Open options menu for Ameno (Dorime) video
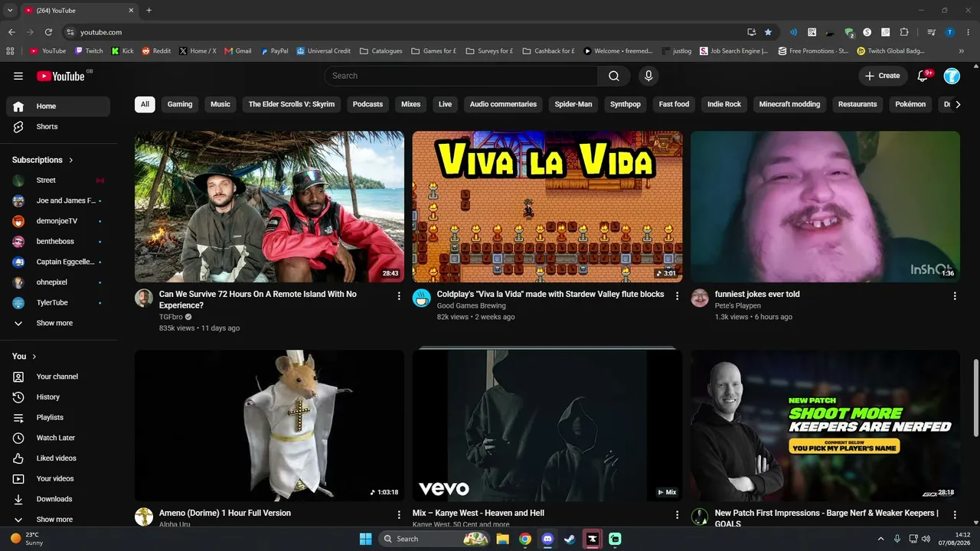Image resolution: width=980 pixels, height=551 pixels. click(x=399, y=515)
